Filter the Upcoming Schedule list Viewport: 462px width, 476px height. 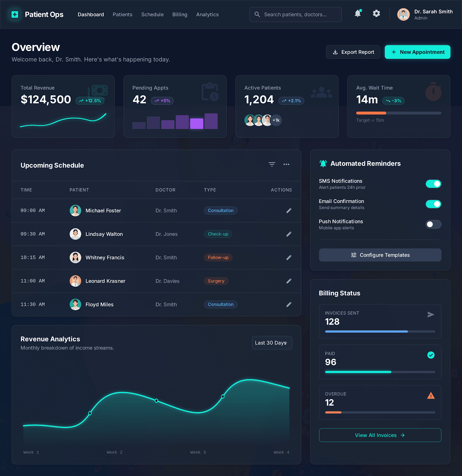pyautogui.click(x=272, y=164)
